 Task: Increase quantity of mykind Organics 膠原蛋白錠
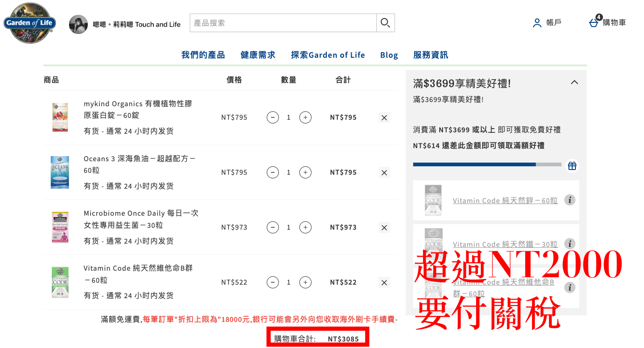[x=305, y=117]
